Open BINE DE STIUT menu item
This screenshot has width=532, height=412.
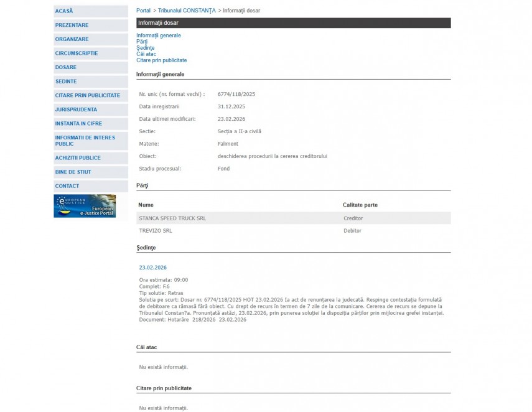(x=73, y=172)
